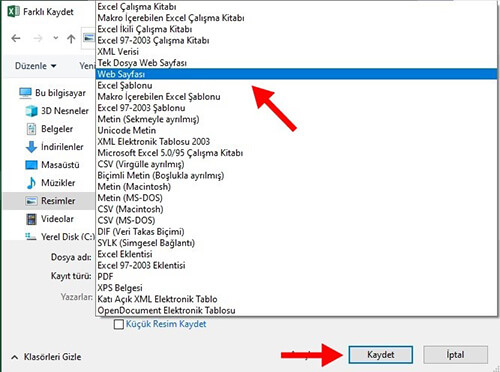Screen dimensions: 500x372
Task: Select Biçimli Metin (Boşlukla ayrılmış)
Action: coord(297,175)
